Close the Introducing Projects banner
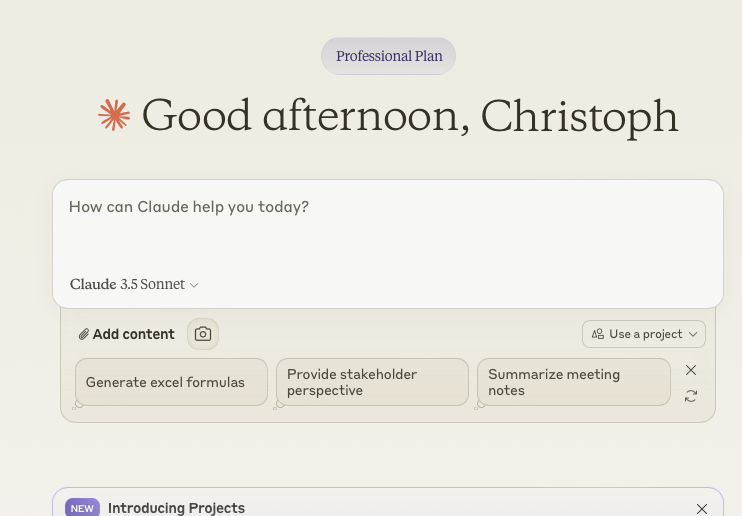 pyautogui.click(x=702, y=509)
